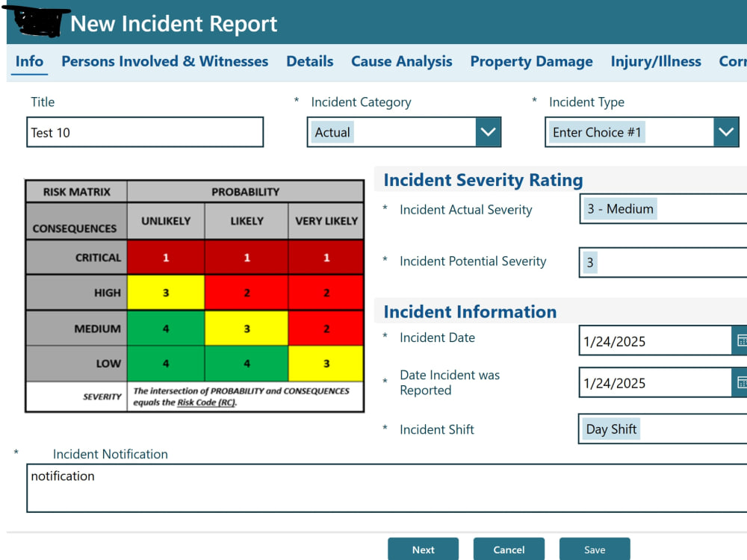Switch to the Injury/Illness tab

click(656, 61)
